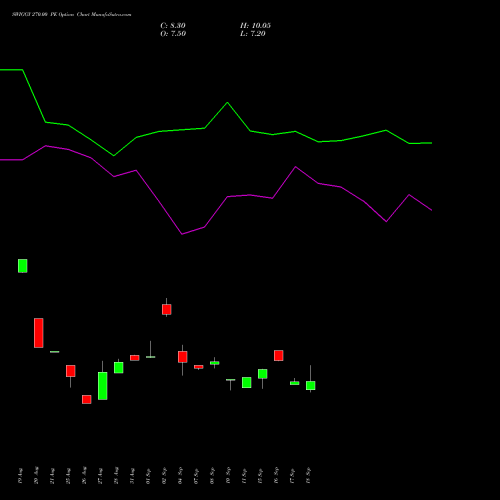Image resolution: width=500 pixels, height=500 pixels.
Task: Click the 16 Sep date label
Action: point(277,476)
